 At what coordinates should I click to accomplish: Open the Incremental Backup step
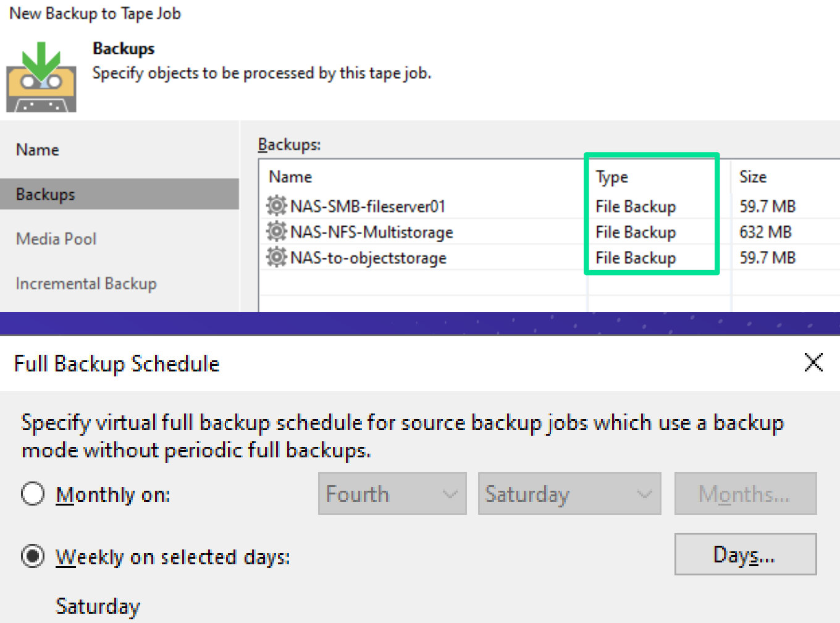pos(86,284)
